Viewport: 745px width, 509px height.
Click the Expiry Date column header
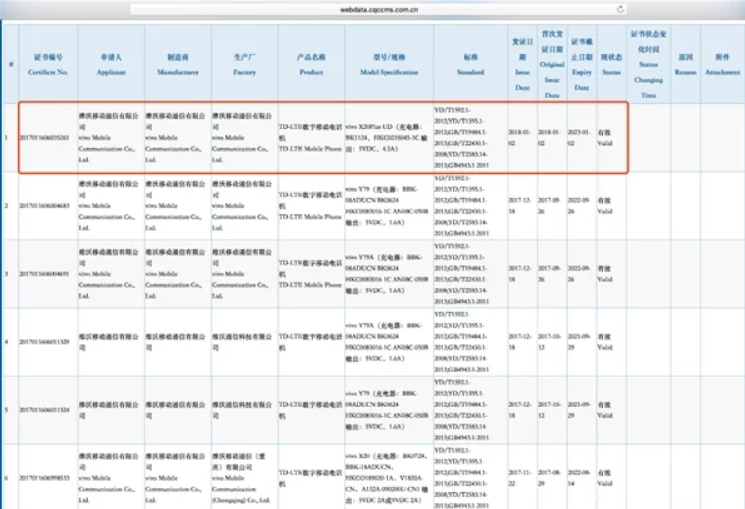point(582,64)
